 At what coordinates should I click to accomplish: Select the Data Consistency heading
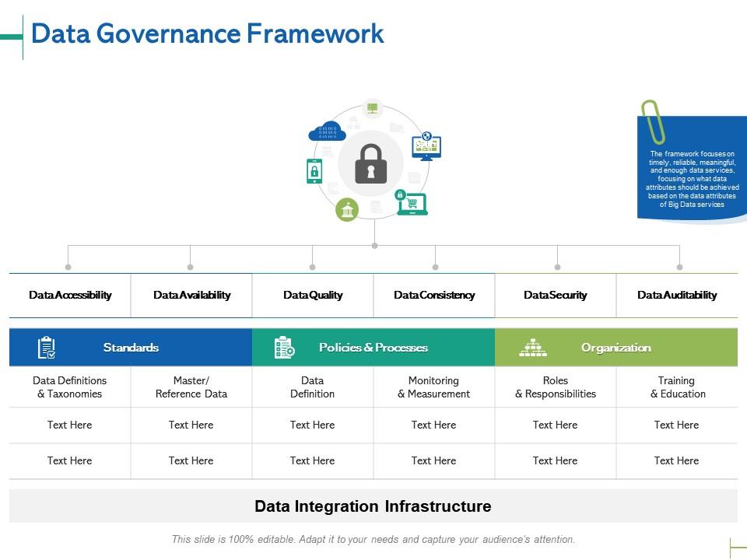(434, 296)
